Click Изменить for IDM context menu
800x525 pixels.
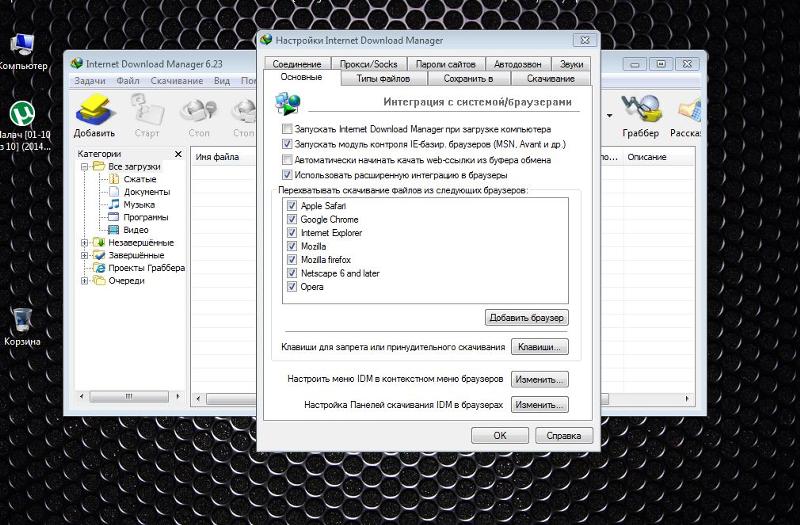click(x=539, y=379)
